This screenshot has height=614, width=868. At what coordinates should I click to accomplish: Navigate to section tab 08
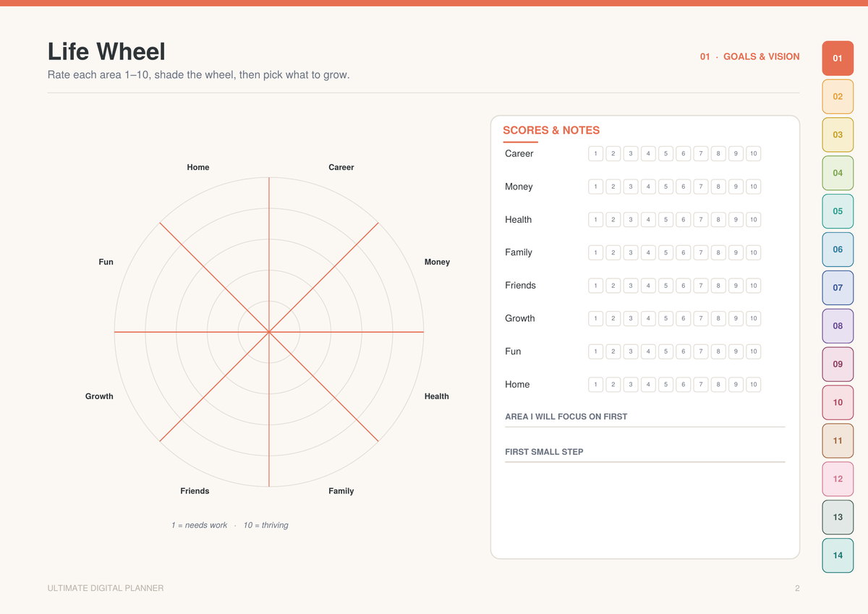pos(838,325)
